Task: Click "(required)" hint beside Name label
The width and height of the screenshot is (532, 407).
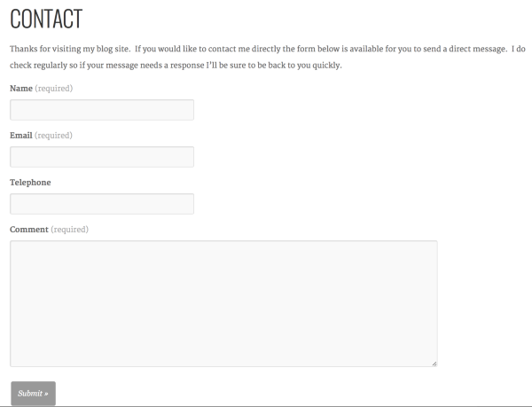Action: coord(53,89)
